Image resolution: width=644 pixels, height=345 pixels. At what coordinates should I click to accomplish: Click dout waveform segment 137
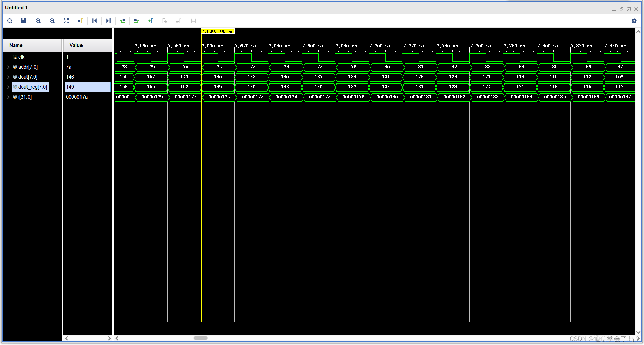point(319,77)
